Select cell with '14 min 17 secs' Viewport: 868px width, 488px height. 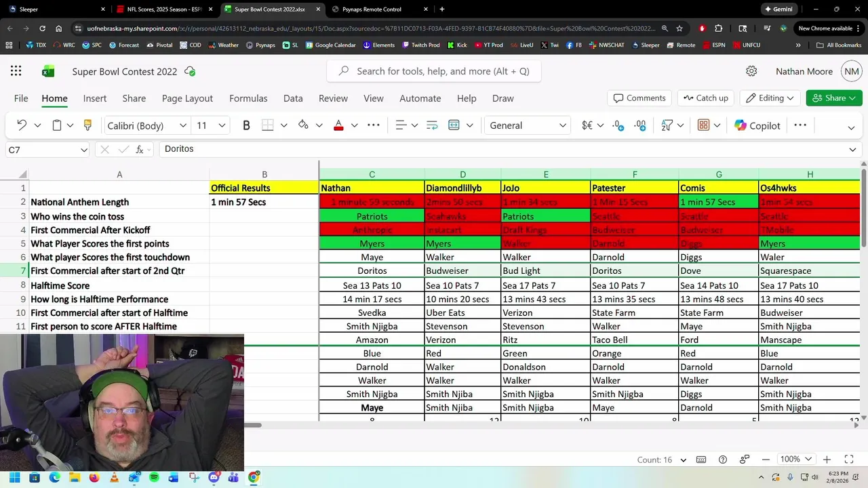pos(372,299)
